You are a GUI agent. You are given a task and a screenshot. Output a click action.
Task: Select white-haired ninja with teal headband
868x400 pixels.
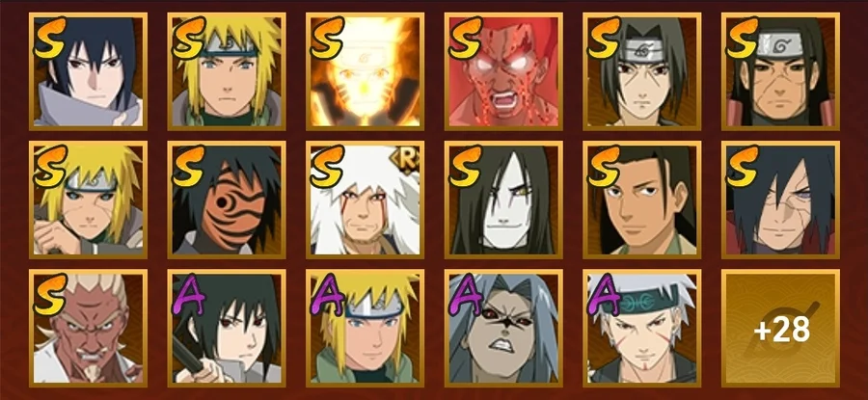641,328
